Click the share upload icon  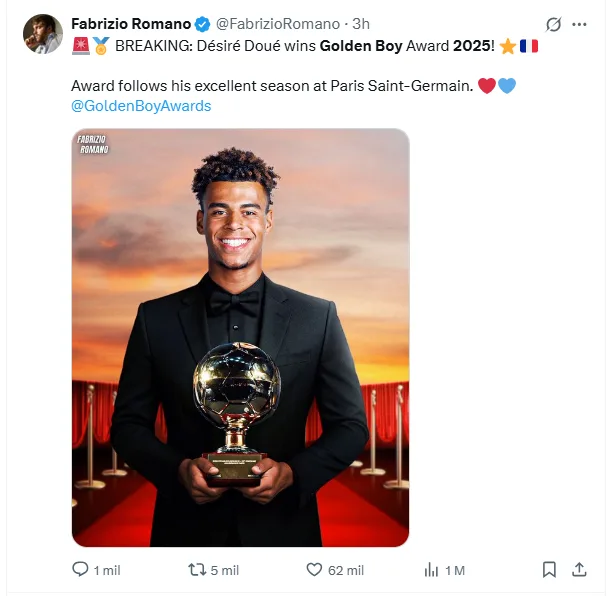tap(579, 570)
